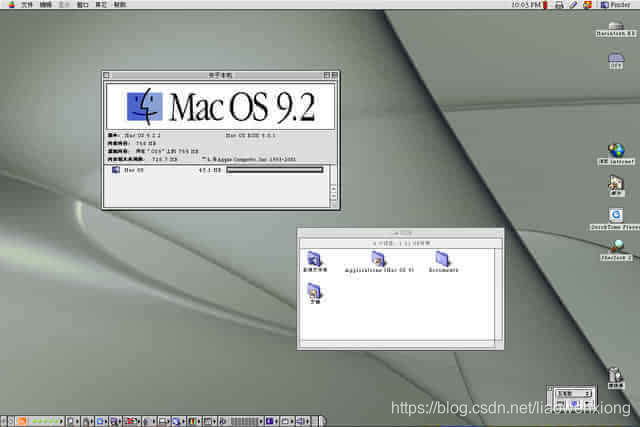Image resolution: width=640 pixels, height=427 pixels.
Task: Click the green dots Control Strip module
Action: pos(46,421)
